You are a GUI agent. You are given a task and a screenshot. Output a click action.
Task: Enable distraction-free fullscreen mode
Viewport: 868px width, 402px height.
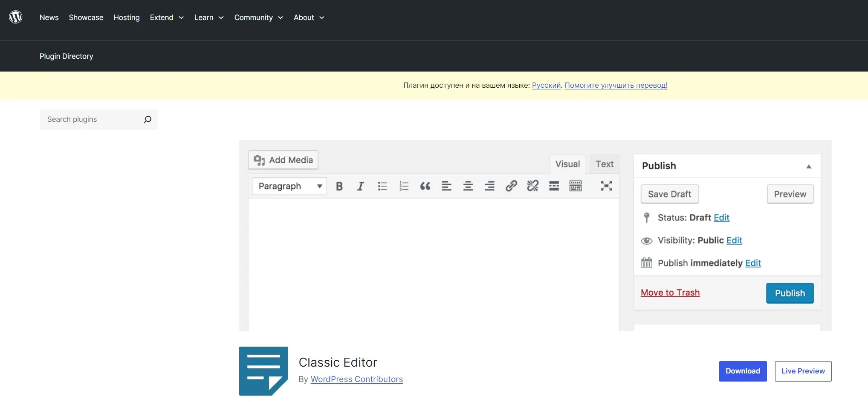[x=606, y=186]
